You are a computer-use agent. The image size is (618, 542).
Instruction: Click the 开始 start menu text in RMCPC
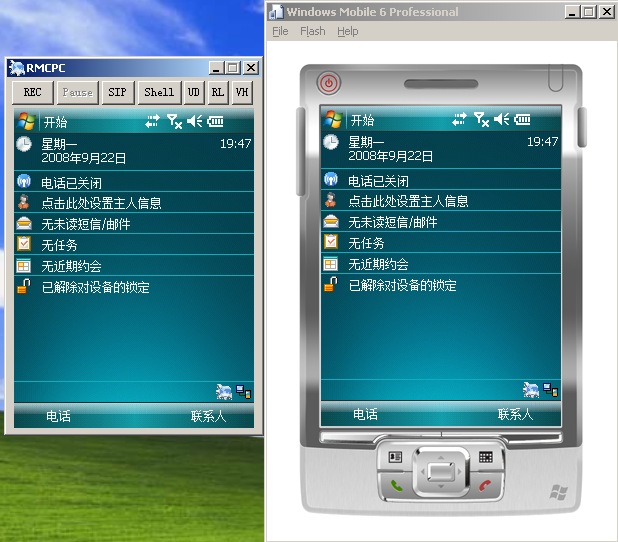[x=55, y=122]
